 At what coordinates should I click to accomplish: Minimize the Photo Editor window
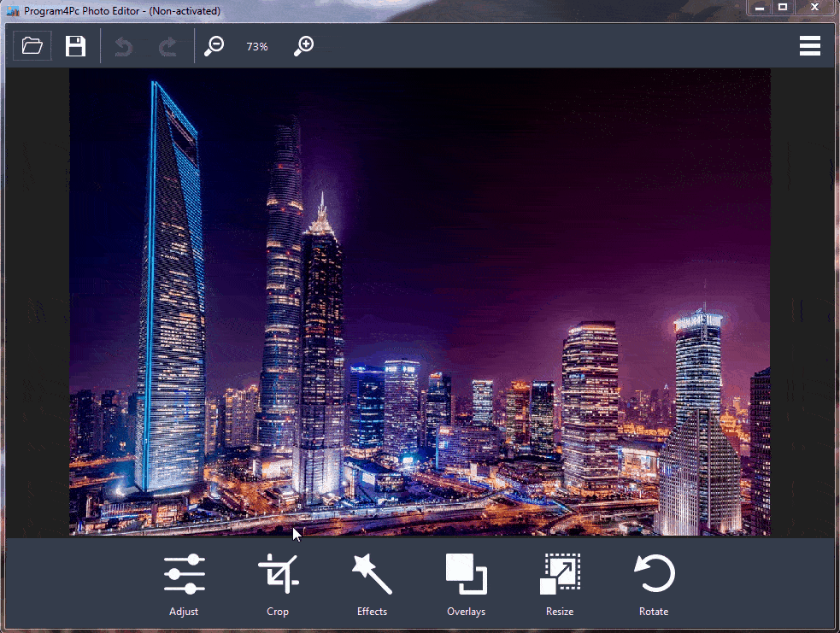click(x=760, y=8)
